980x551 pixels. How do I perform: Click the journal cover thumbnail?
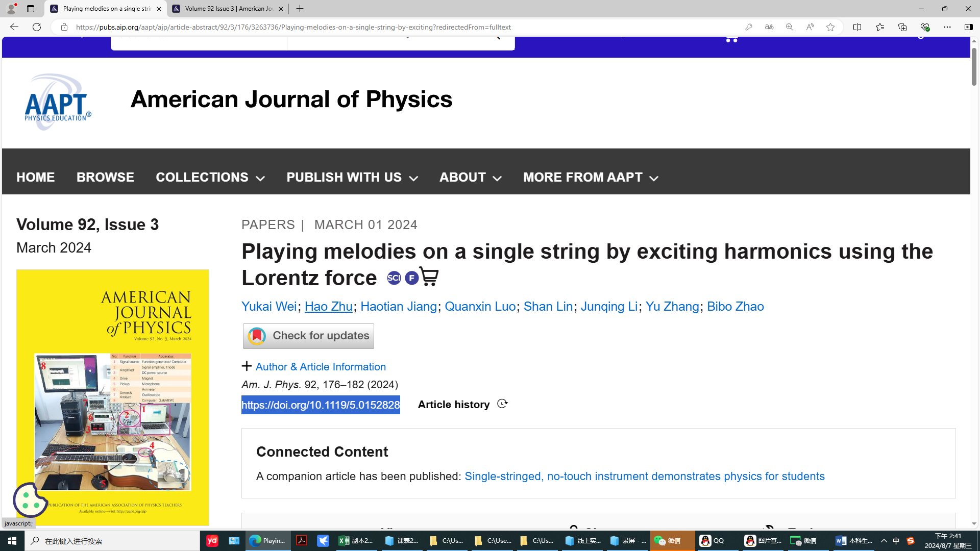click(112, 397)
